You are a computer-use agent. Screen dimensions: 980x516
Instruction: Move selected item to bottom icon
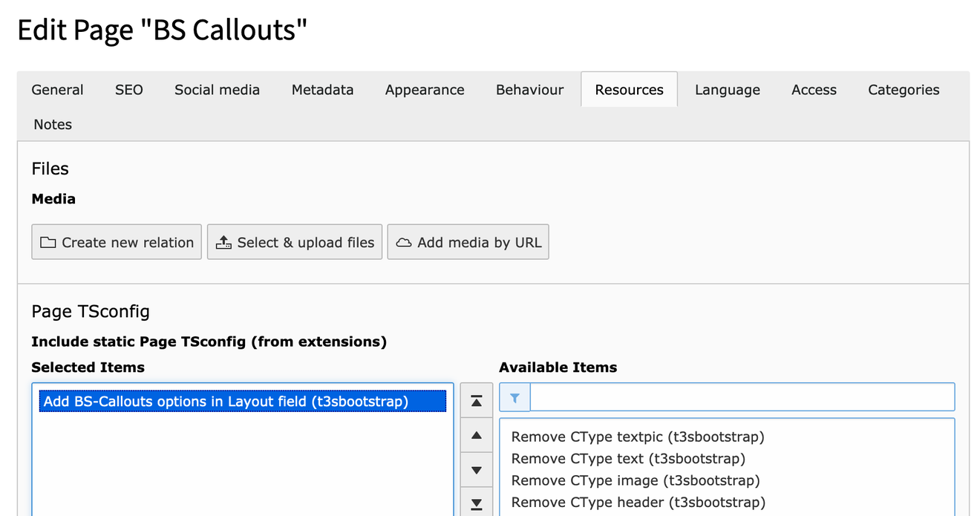coord(477,503)
